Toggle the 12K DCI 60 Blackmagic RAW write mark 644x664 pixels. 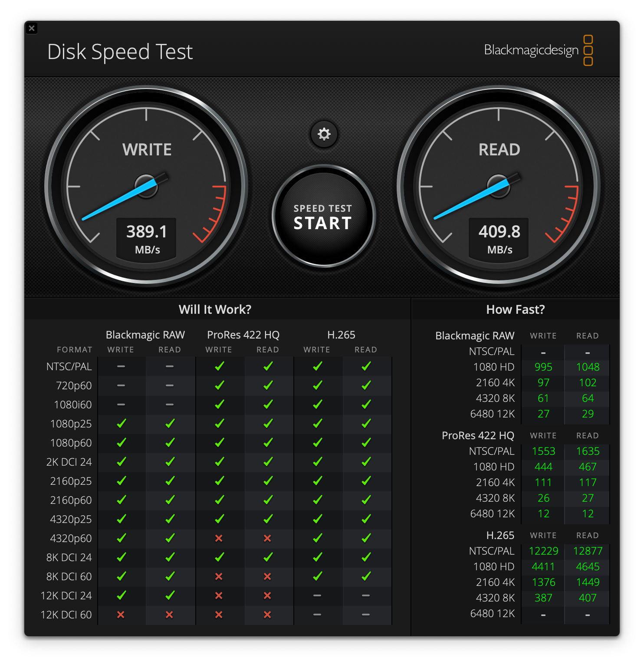[x=122, y=615]
